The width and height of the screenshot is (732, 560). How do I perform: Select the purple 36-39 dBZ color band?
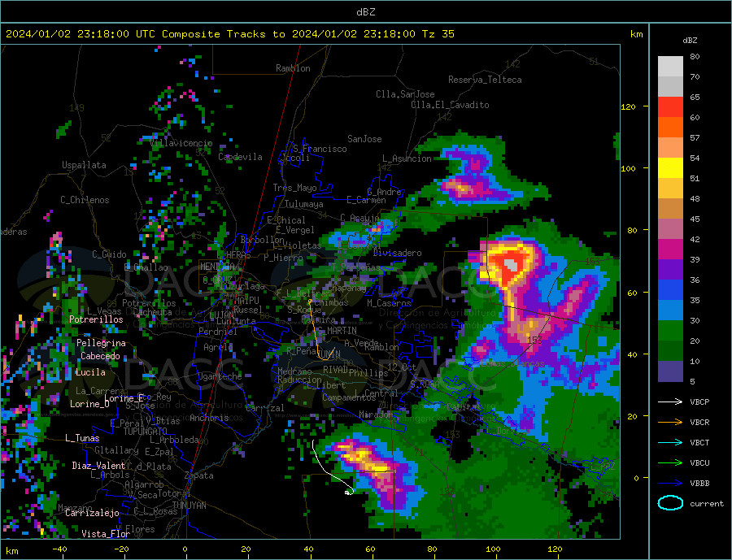(x=670, y=270)
